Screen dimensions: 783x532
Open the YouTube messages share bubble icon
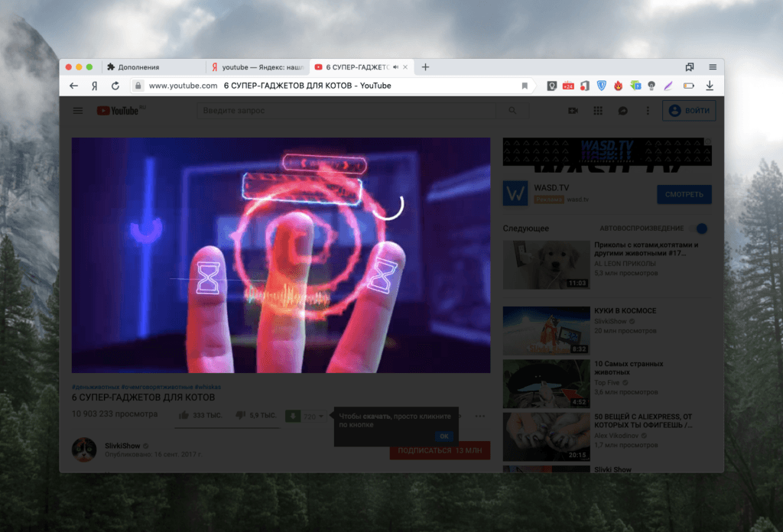622,111
